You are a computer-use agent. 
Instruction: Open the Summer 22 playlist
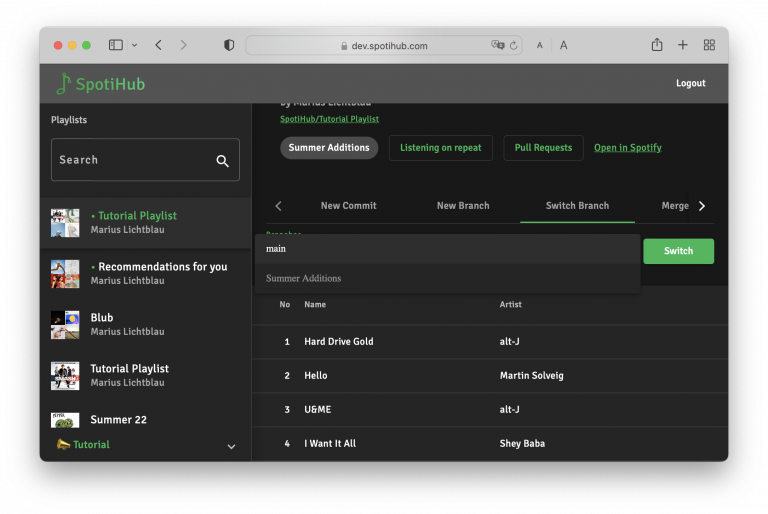[x=145, y=420]
